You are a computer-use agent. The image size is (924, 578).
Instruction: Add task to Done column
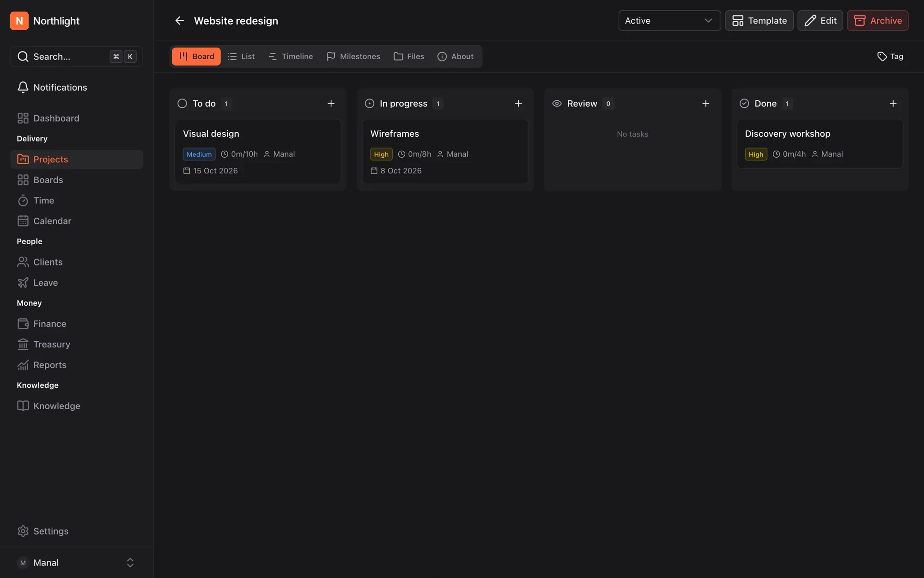(893, 104)
